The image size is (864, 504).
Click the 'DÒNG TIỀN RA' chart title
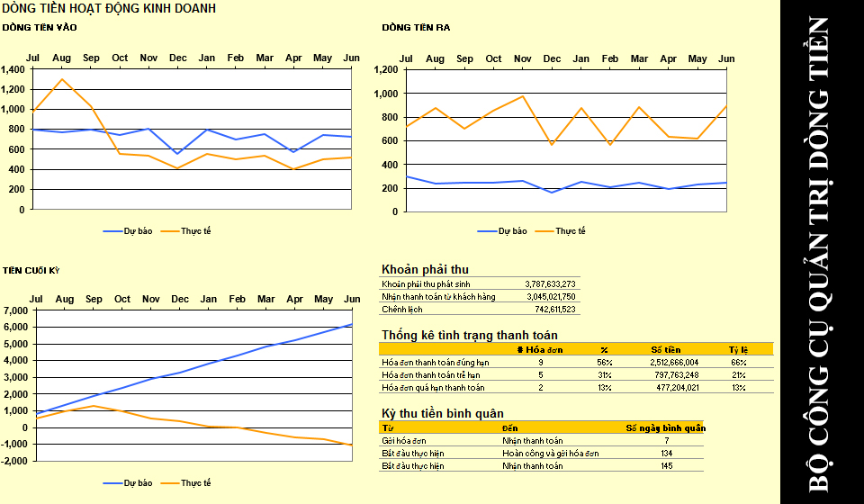[x=416, y=28]
